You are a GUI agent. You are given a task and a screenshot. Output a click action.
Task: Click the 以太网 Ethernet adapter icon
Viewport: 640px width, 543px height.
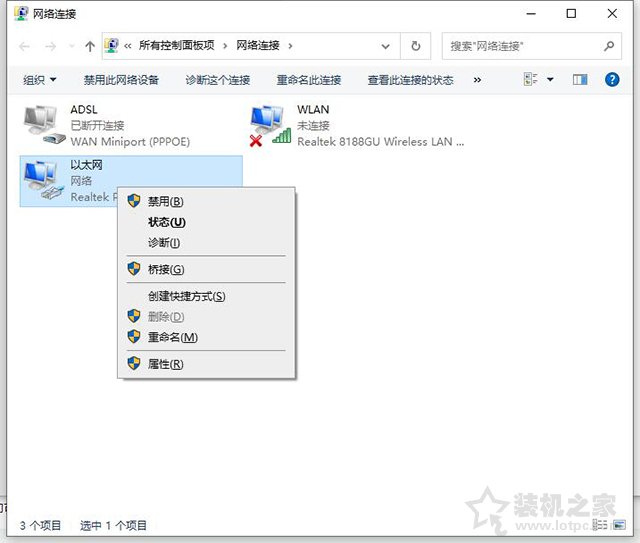tap(43, 181)
